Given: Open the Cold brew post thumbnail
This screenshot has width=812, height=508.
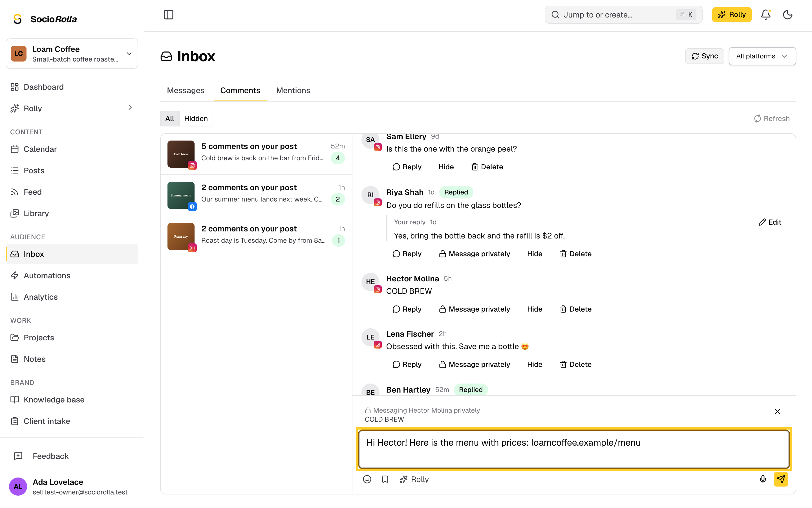Looking at the screenshot, I should point(181,154).
